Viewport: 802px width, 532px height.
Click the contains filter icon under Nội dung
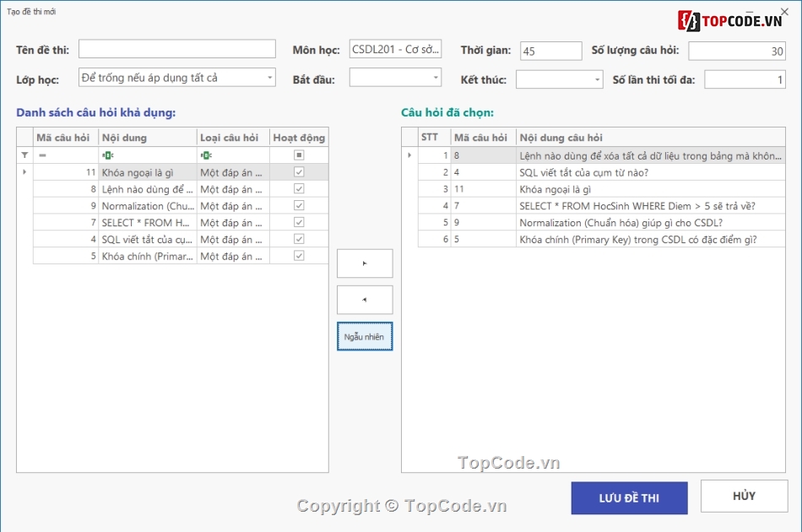pyautogui.click(x=108, y=155)
